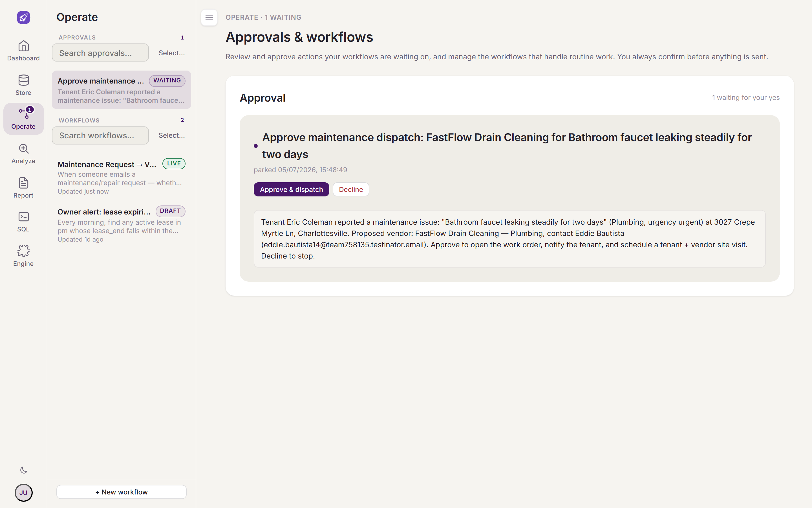Create a workflow with + New workflow
This screenshot has width=812, height=508.
tap(122, 492)
